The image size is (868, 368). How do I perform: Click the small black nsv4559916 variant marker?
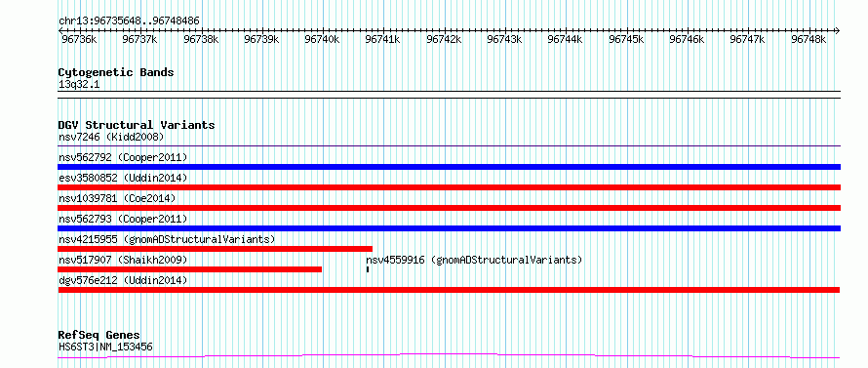coord(367,269)
